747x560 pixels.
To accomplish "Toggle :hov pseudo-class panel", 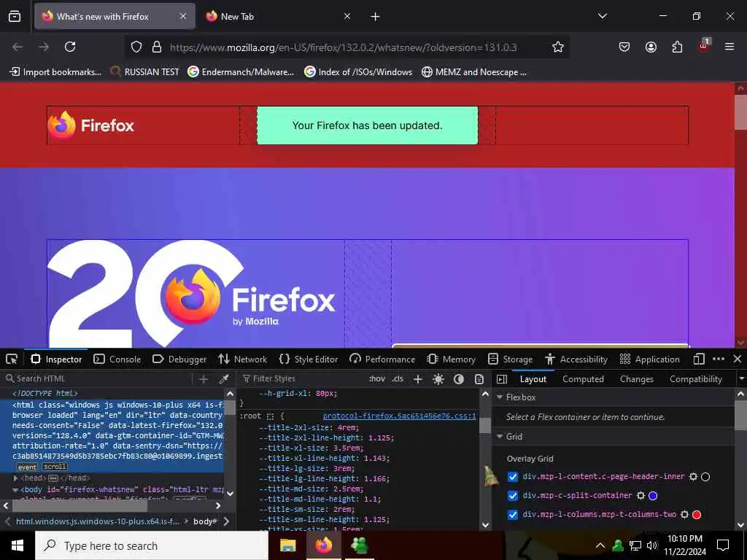I will (x=377, y=379).
